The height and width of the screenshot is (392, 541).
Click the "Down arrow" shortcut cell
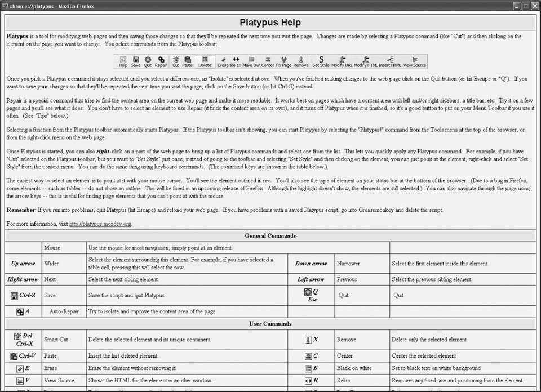[x=311, y=264]
